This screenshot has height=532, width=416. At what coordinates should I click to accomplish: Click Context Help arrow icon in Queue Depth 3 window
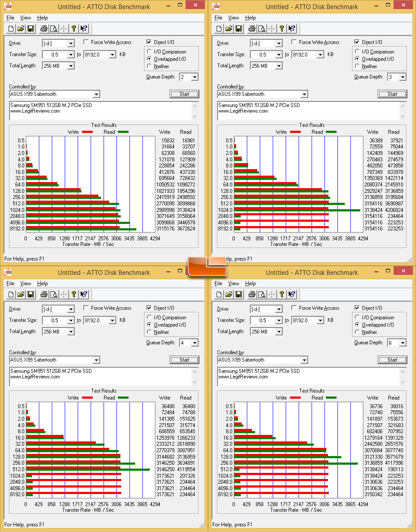pos(292,29)
